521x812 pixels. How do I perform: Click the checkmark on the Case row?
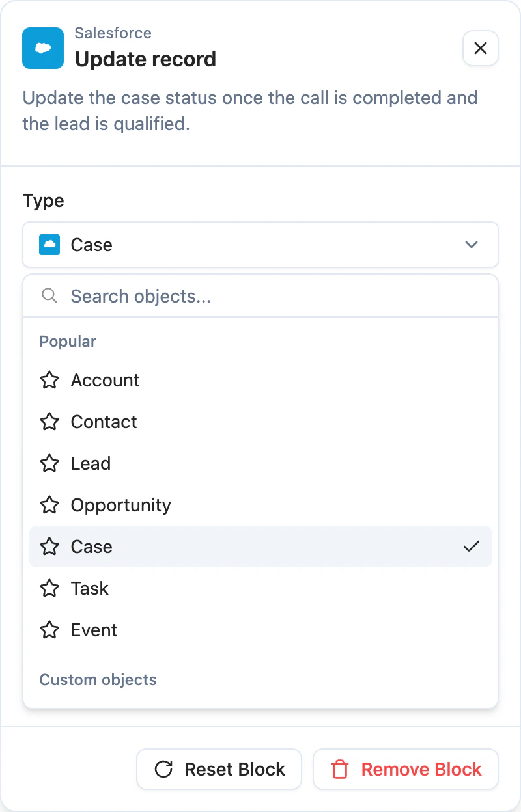coord(471,547)
